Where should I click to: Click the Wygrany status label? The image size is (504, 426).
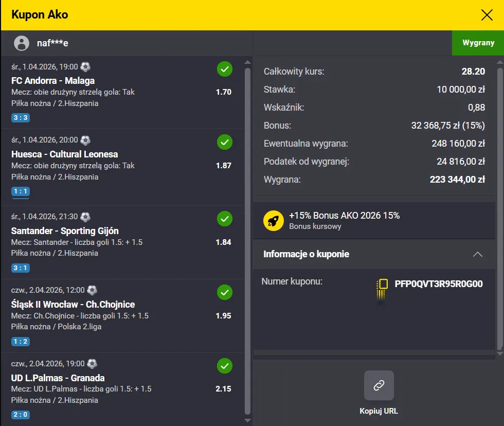tap(478, 43)
